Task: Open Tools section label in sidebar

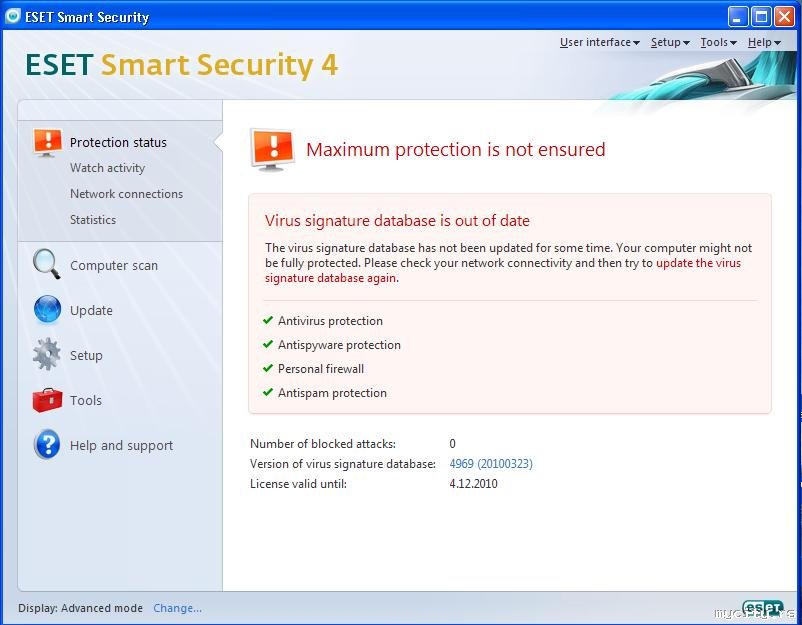Action: [x=85, y=400]
